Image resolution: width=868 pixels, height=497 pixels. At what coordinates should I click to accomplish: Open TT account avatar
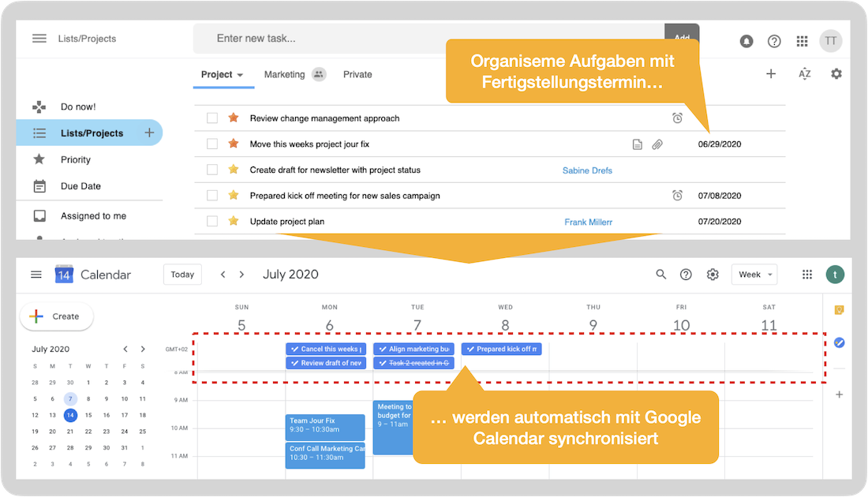[830, 41]
